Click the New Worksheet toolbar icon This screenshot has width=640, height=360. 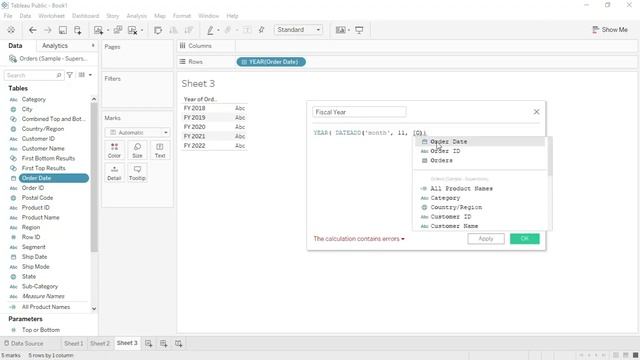98,30
